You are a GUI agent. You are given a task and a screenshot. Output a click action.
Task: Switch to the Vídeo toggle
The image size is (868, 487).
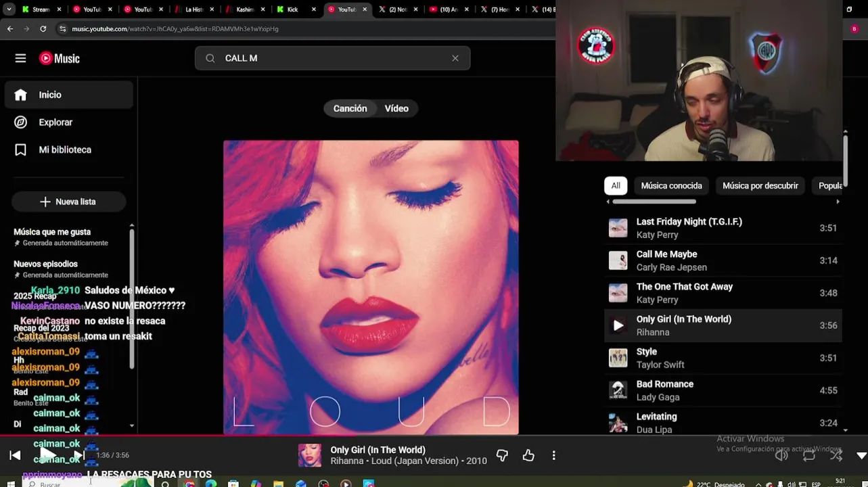pyautogui.click(x=396, y=108)
